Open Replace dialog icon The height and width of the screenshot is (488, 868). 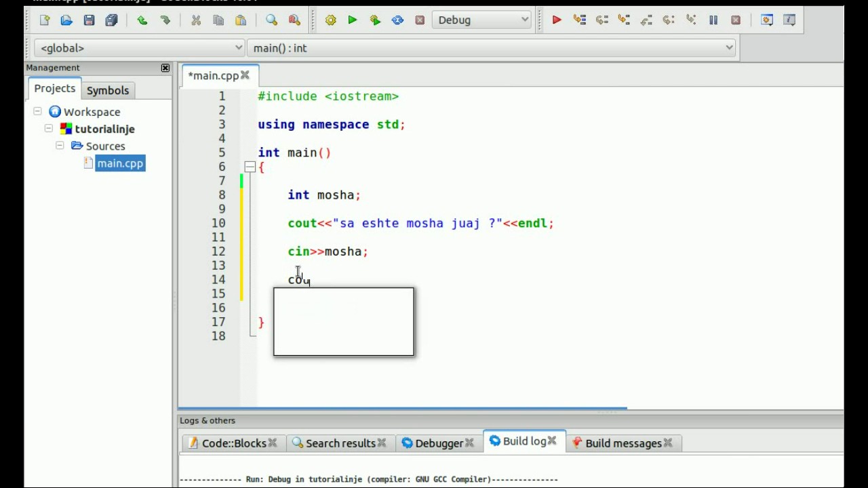294,20
